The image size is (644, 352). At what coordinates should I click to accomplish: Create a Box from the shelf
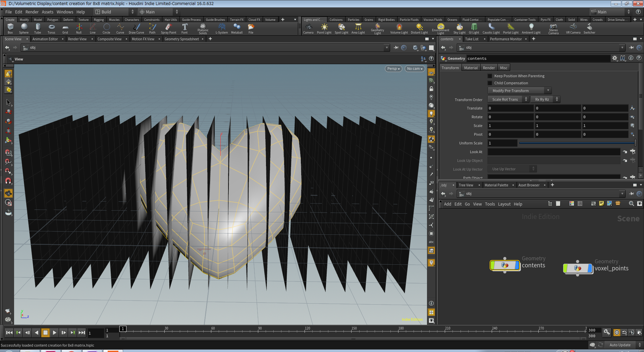point(10,29)
